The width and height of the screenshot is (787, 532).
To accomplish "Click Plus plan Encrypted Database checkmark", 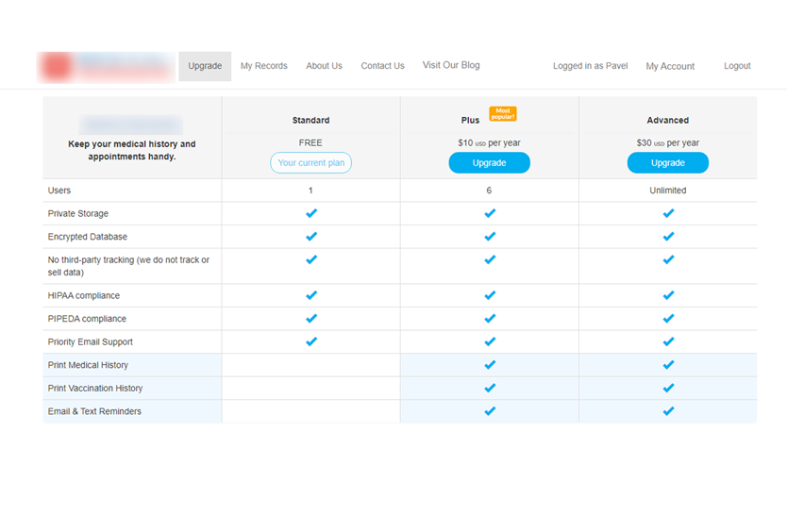I will [489, 237].
